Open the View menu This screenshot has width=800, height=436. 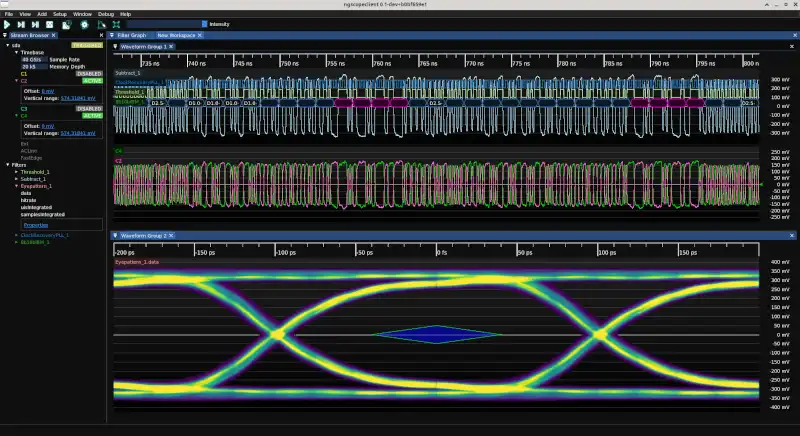click(x=25, y=14)
